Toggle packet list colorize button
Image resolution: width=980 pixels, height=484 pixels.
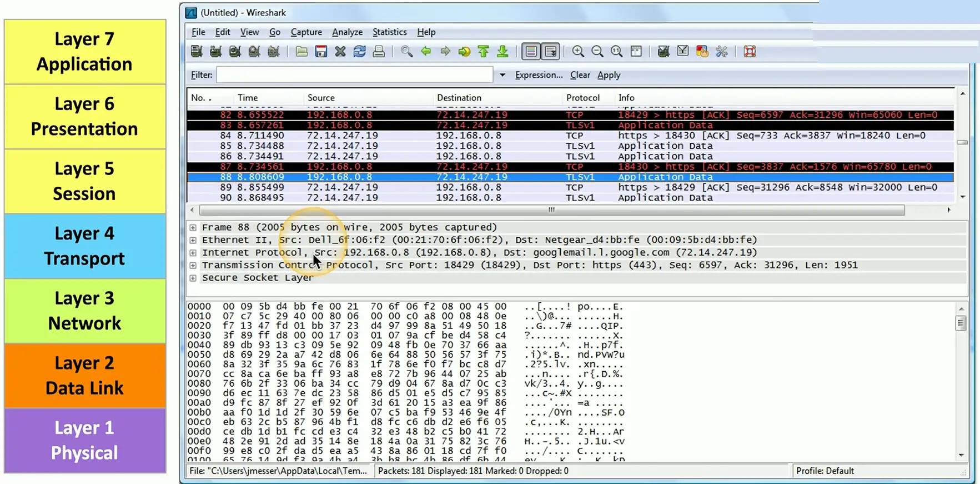pos(531,52)
